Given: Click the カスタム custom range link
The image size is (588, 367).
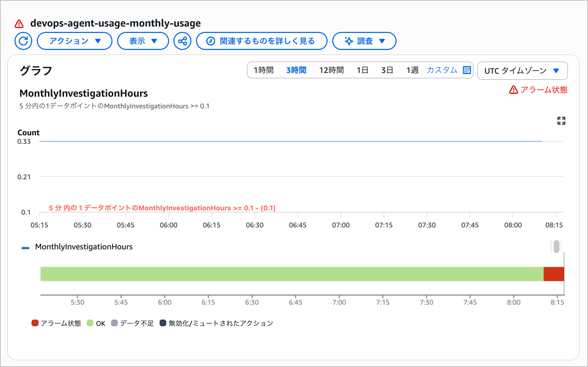Looking at the screenshot, I should pos(442,70).
